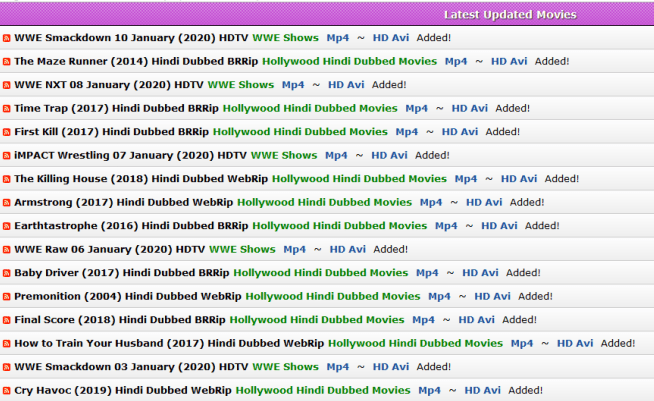Viewport: 654px width, 401px height.
Task: Choose Mp4 format for WWE Smackdown 03 January
Action: click(337, 367)
